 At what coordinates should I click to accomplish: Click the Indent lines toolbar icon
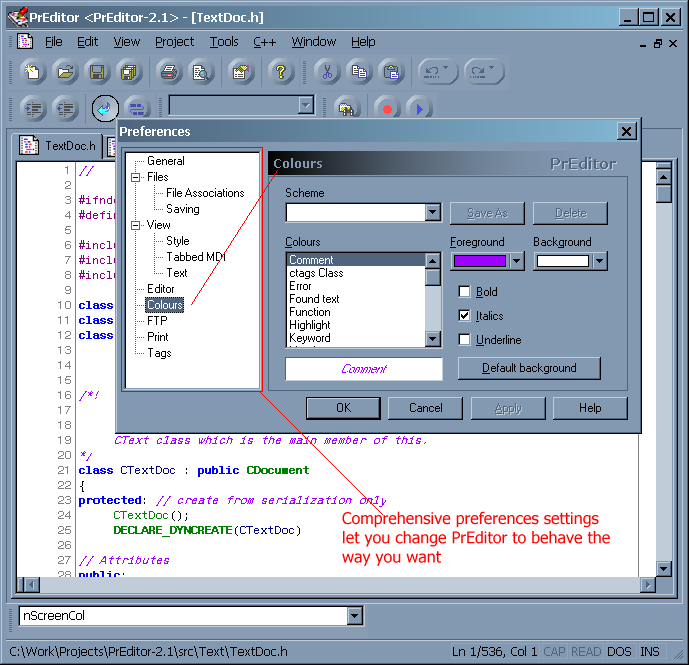pyautogui.click(x=33, y=109)
